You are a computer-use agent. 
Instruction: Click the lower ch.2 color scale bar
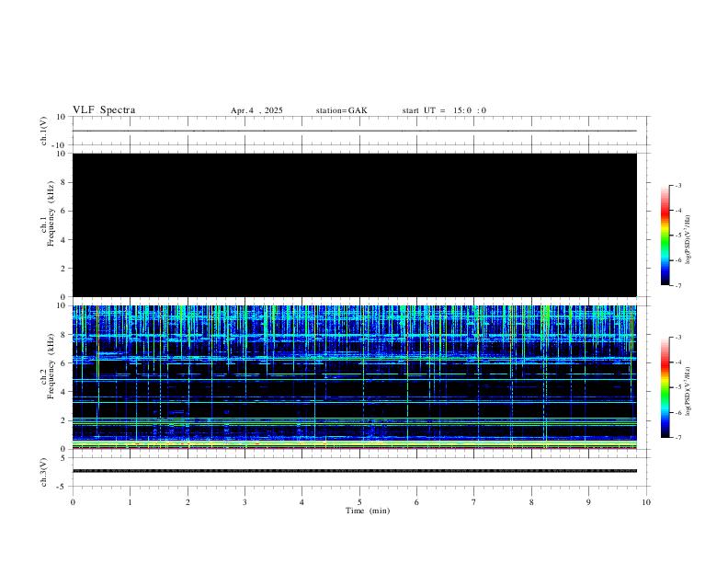(665, 387)
